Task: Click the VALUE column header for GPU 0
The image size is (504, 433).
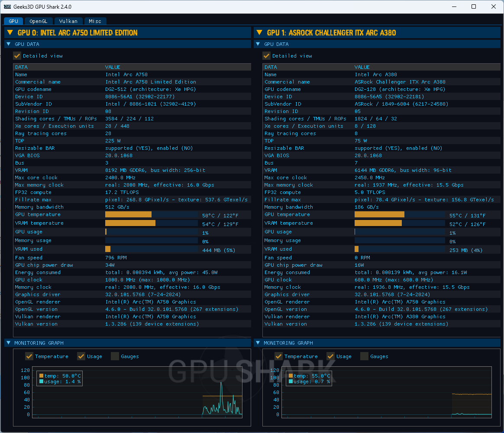Action: [x=113, y=67]
